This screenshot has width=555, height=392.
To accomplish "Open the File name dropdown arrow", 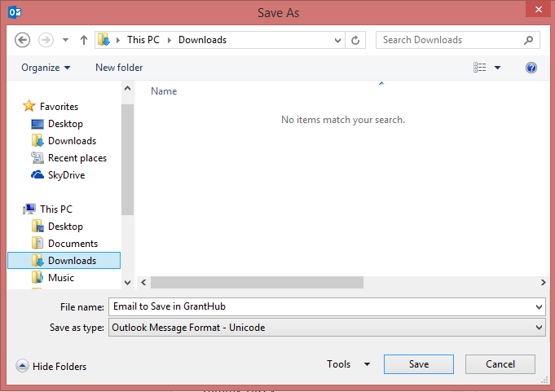I will 539,307.
